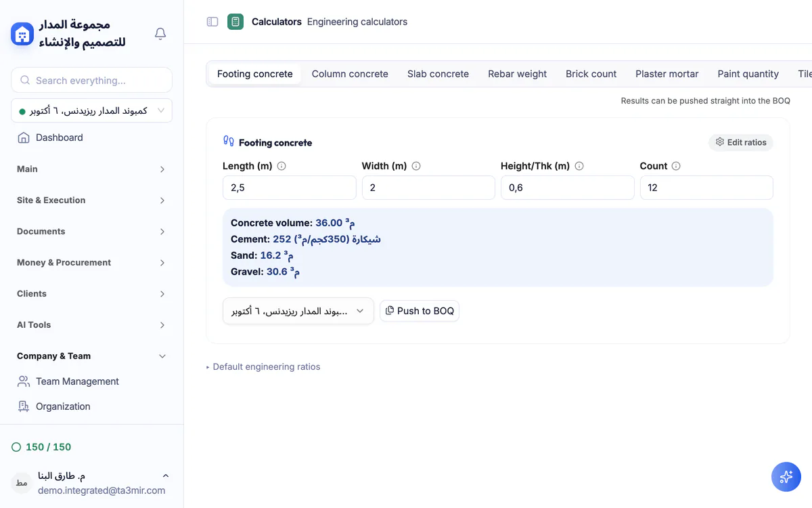The height and width of the screenshot is (508, 812).
Task: Click the user avatar مط
Action: (x=21, y=483)
